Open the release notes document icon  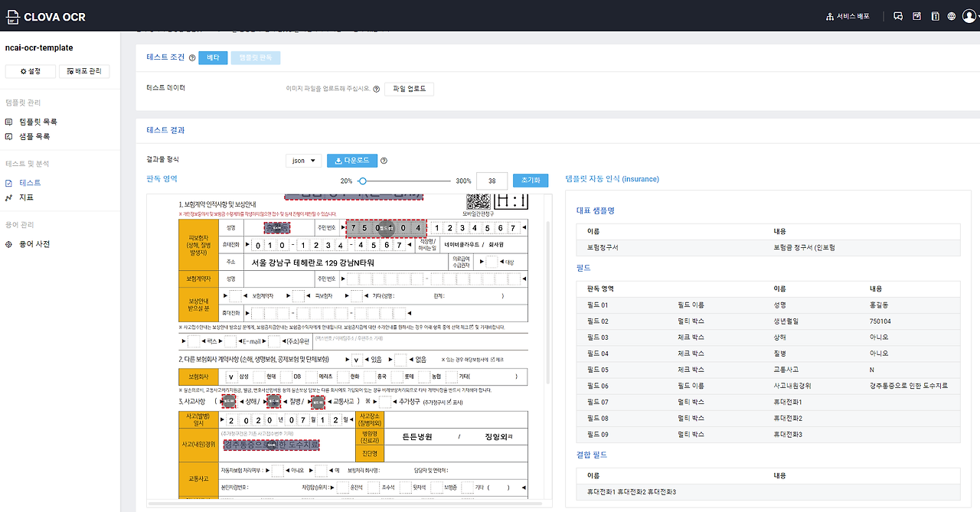(x=935, y=15)
